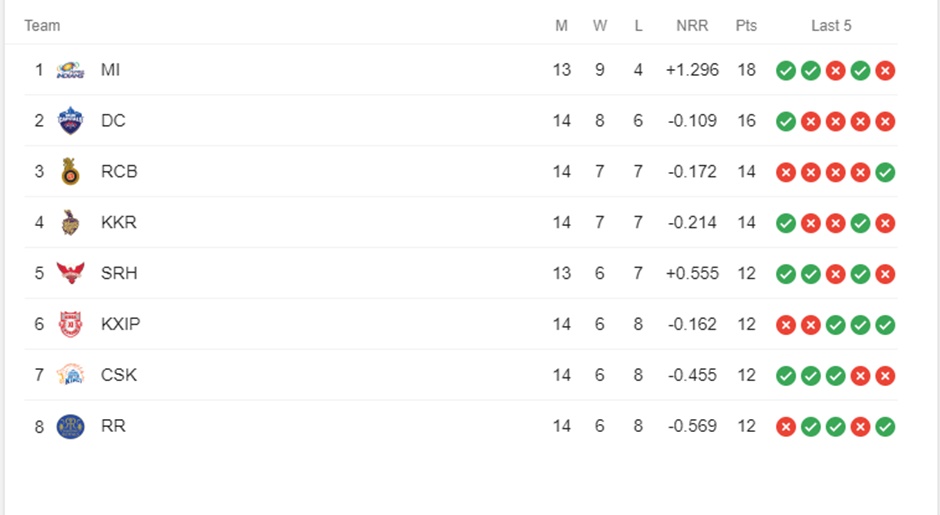Click RR's first red loss icon
This screenshot has width=940, height=515.
[x=786, y=427]
